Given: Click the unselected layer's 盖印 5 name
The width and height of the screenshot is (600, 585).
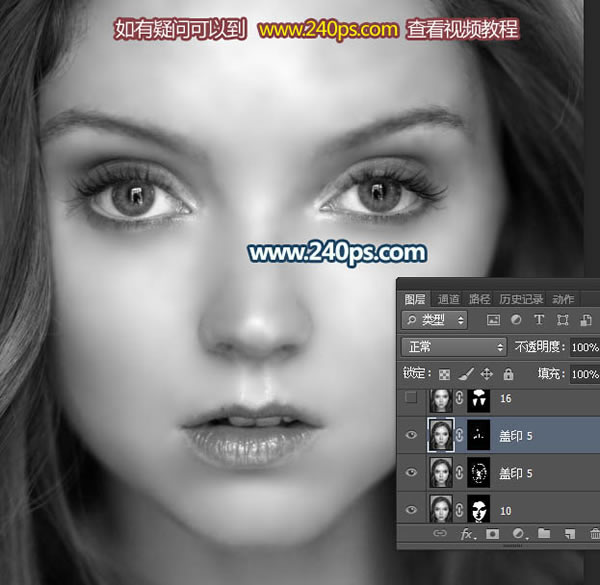Looking at the screenshot, I should coord(515,473).
